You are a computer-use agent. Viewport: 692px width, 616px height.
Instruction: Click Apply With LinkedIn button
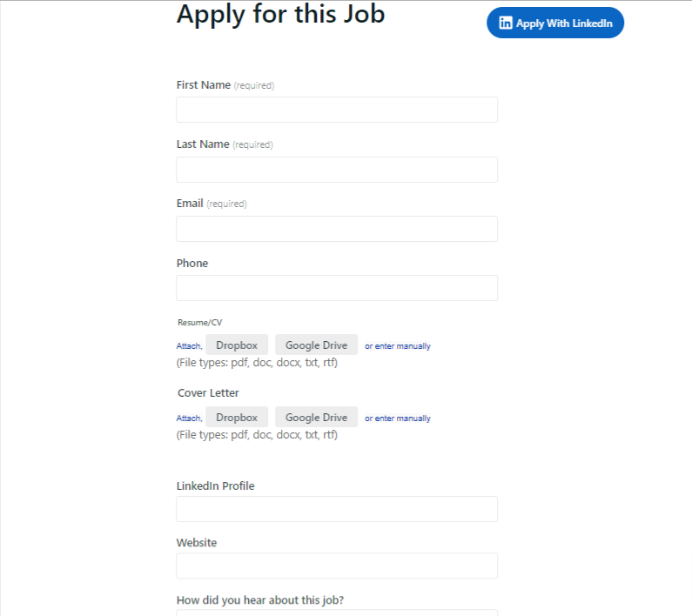pyautogui.click(x=555, y=23)
